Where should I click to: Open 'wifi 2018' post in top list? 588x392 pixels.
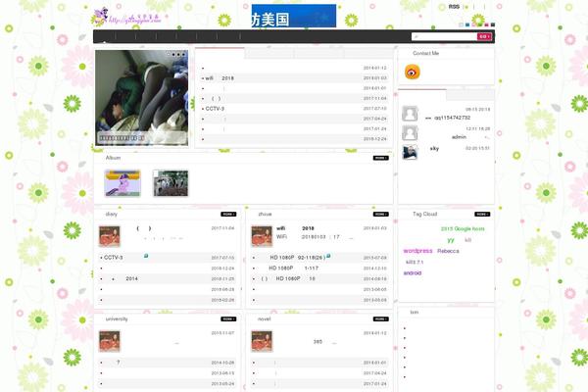(x=220, y=78)
